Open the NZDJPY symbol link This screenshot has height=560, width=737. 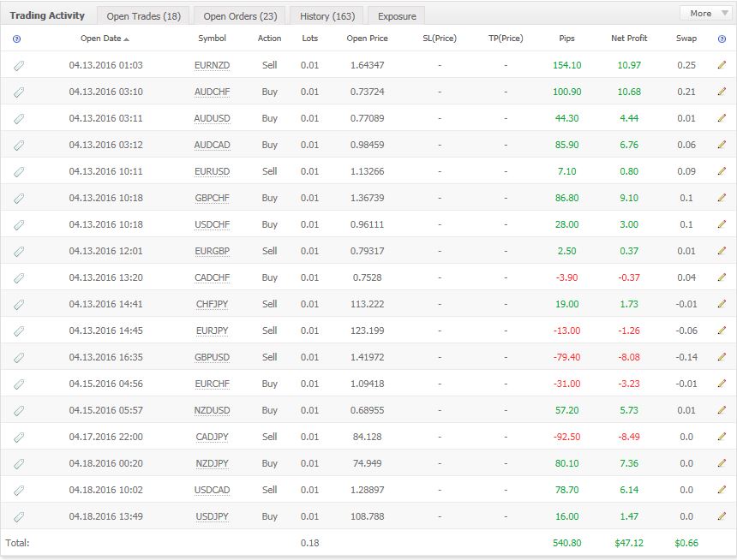[x=212, y=463]
